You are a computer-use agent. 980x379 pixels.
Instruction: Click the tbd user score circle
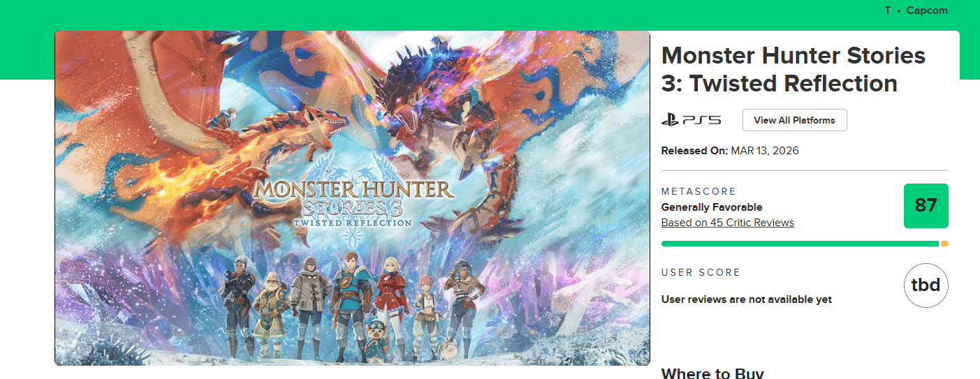pos(926,285)
